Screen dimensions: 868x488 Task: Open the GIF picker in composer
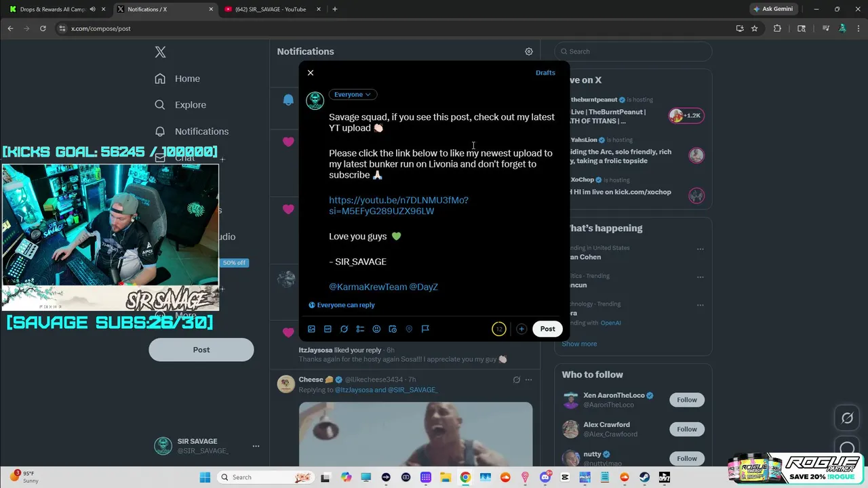328,329
